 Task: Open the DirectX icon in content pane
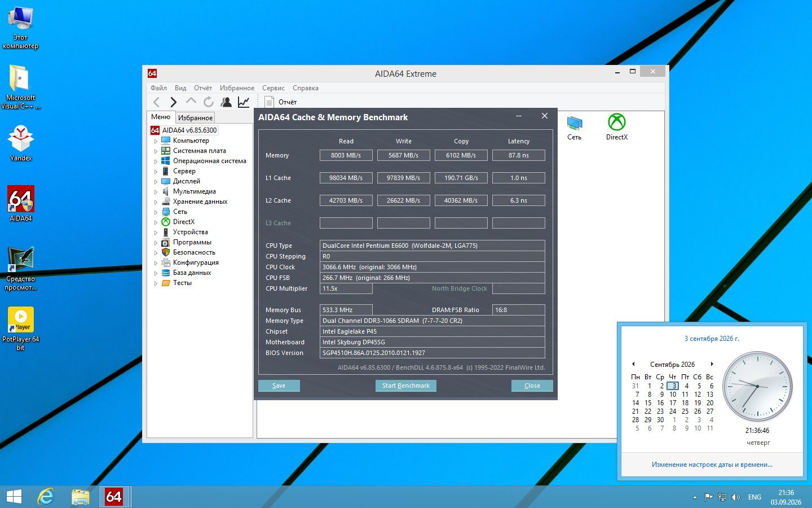(x=617, y=127)
